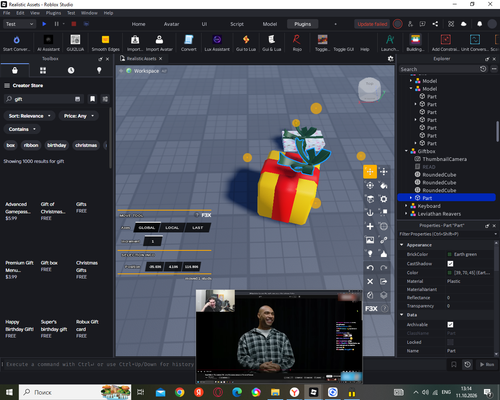Click the Explorer Search field

pyautogui.click(x=439, y=69)
